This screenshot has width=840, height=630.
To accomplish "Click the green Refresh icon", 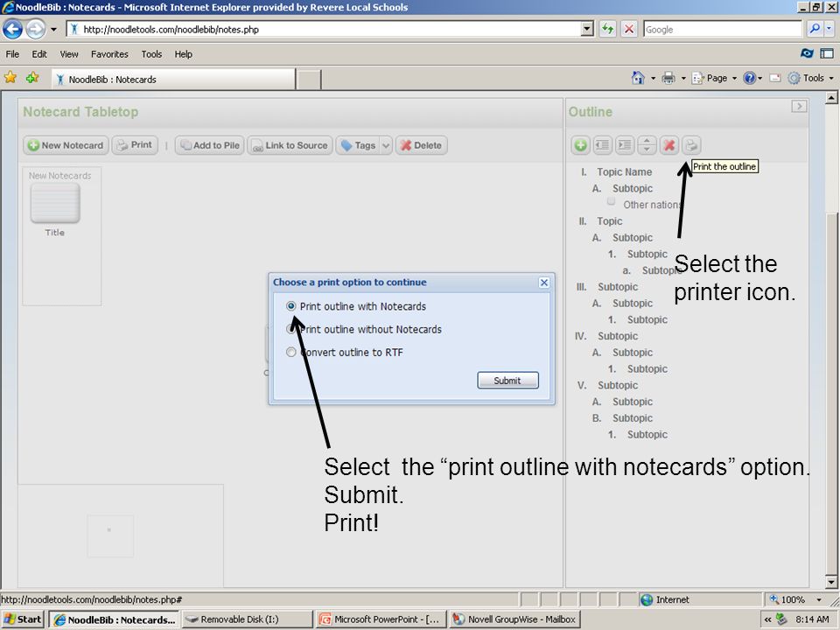I will point(607,30).
